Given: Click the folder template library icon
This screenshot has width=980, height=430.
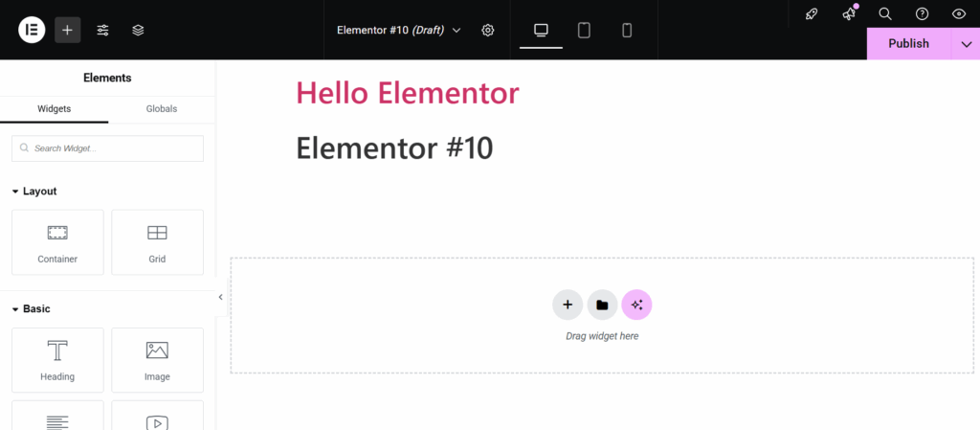Looking at the screenshot, I should [x=602, y=305].
